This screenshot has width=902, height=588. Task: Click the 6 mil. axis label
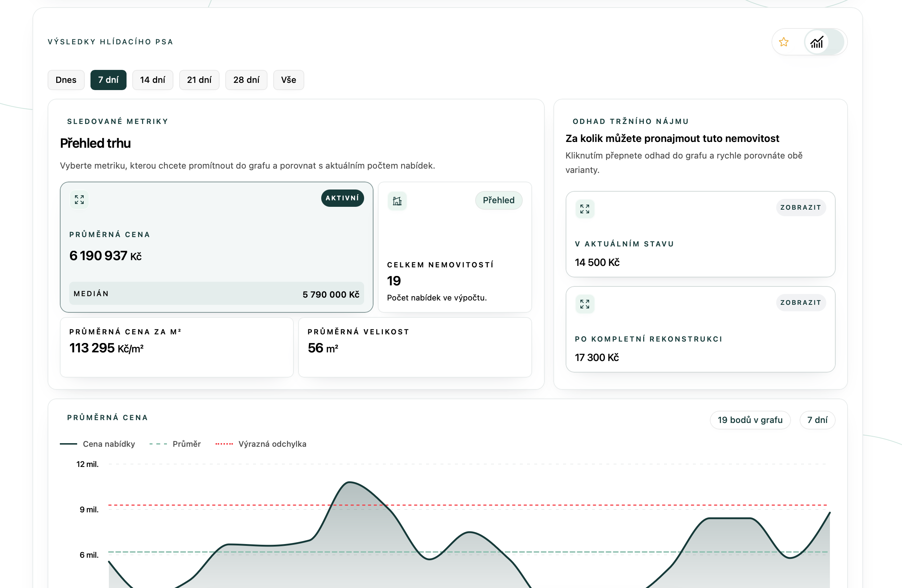tap(89, 555)
